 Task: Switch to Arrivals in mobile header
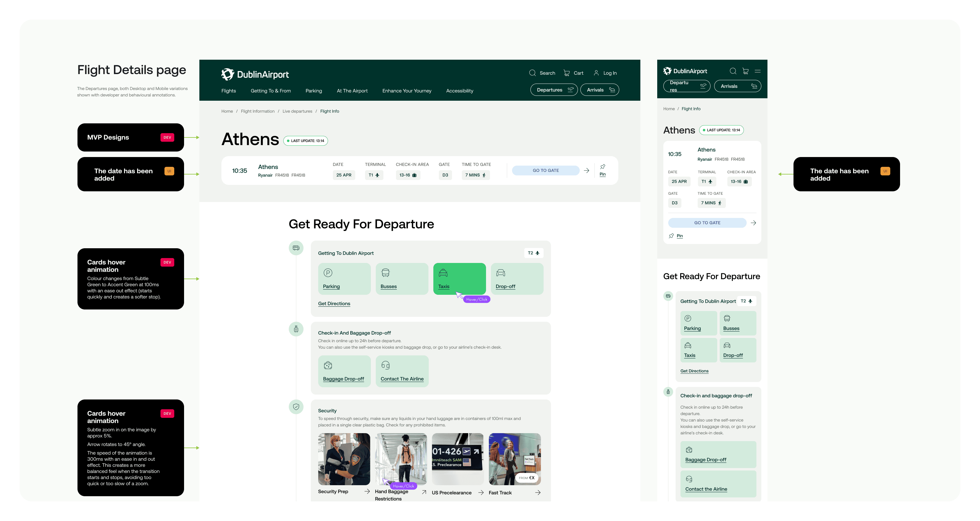(737, 86)
